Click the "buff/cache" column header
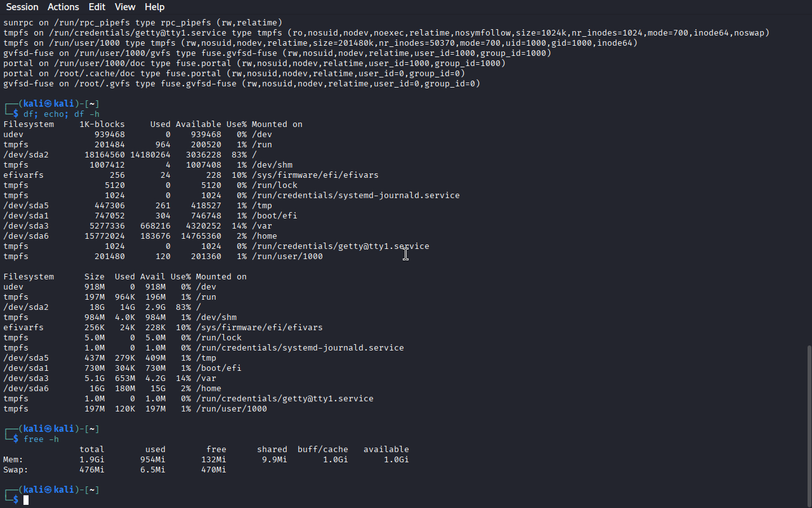 323,450
